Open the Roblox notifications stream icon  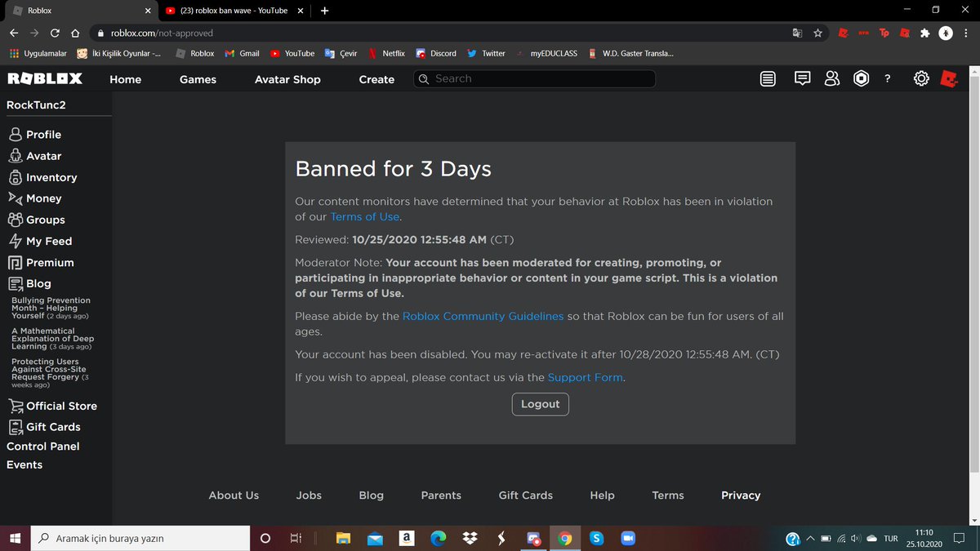(x=768, y=79)
